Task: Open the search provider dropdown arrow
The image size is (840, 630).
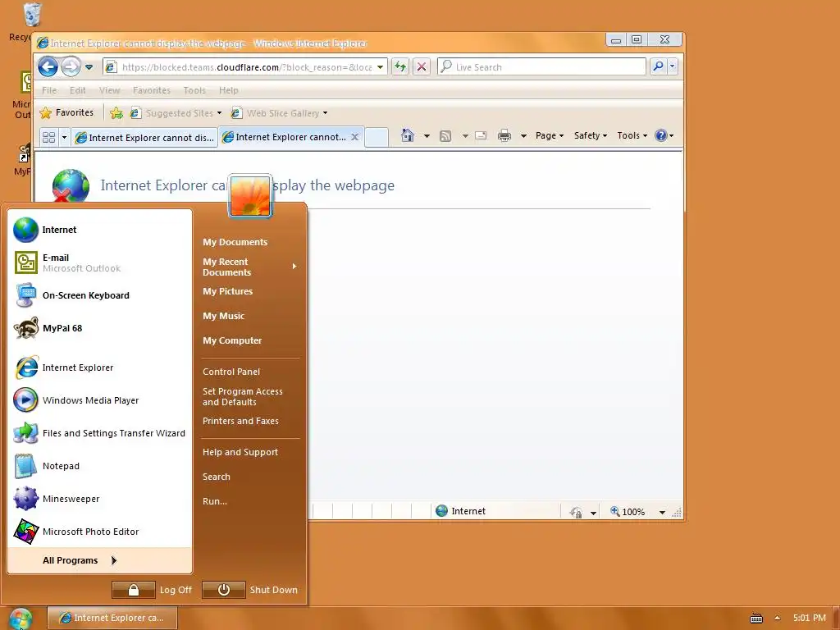Action: [x=673, y=66]
